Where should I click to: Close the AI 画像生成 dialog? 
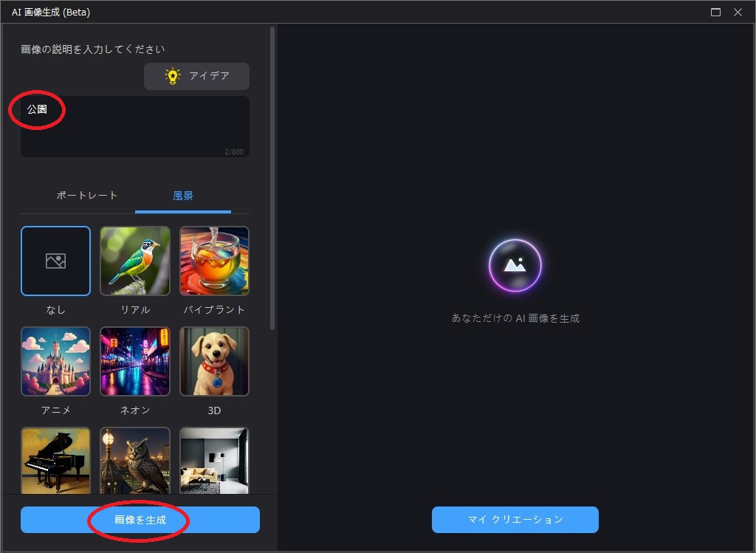pos(738,12)
